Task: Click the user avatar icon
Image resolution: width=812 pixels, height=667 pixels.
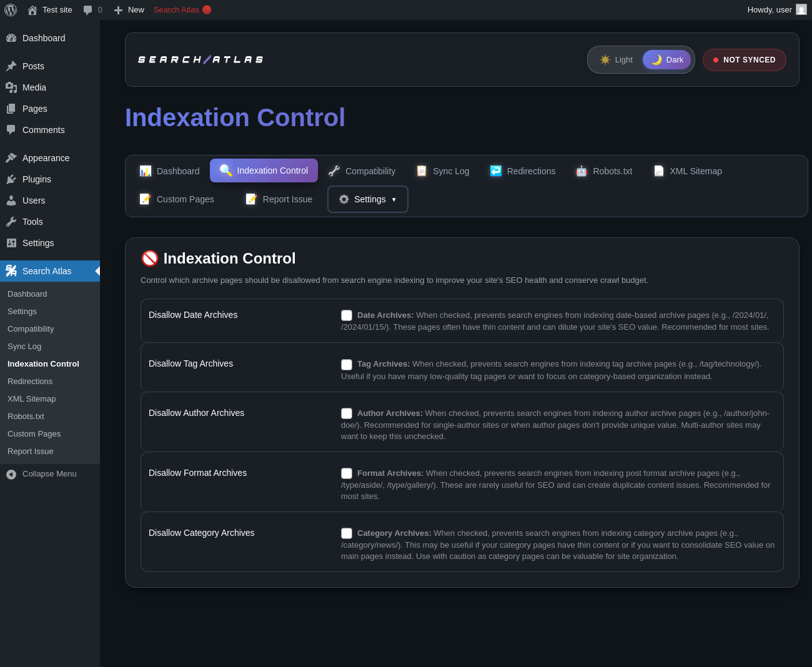Action: click(x=801, y=9)
